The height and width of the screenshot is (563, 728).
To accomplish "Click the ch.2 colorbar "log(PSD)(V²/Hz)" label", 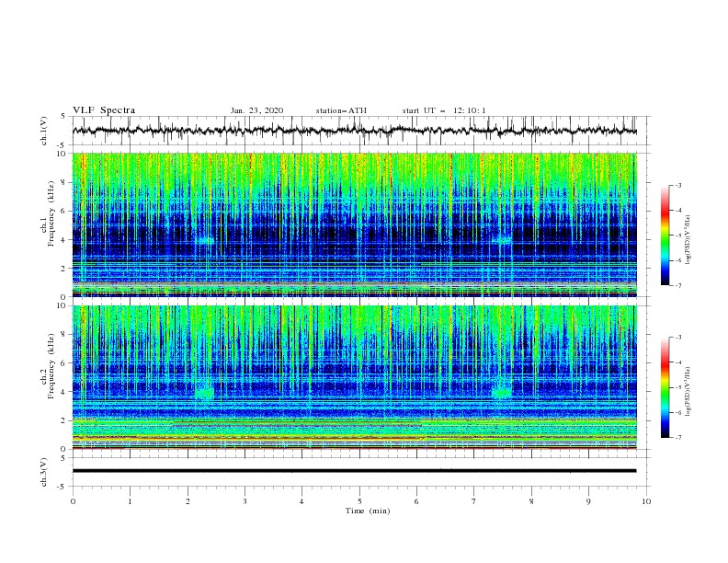I will 688,391.
